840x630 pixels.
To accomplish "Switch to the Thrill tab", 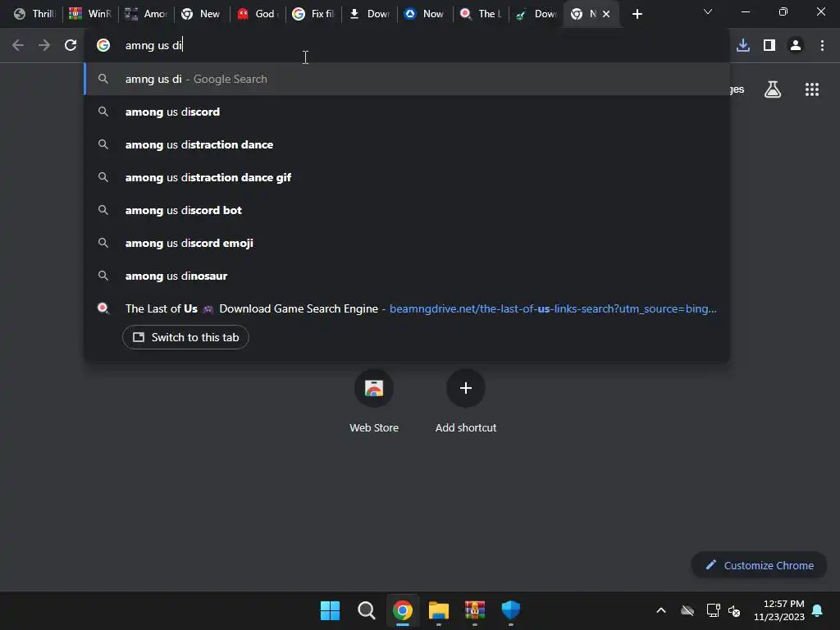I will point(34,15).
